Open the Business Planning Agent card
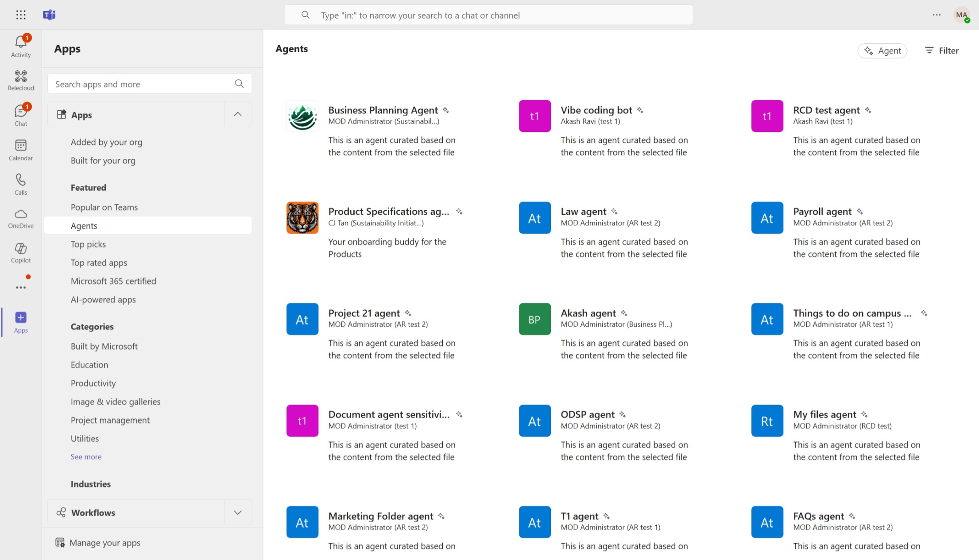Viewport: 979px width, 560px height. click(x=383, y=110)
